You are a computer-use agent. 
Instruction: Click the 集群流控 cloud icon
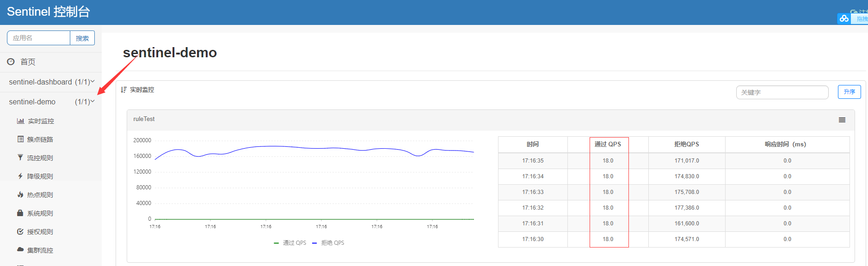pyautogui.click(x=20, y=249)
